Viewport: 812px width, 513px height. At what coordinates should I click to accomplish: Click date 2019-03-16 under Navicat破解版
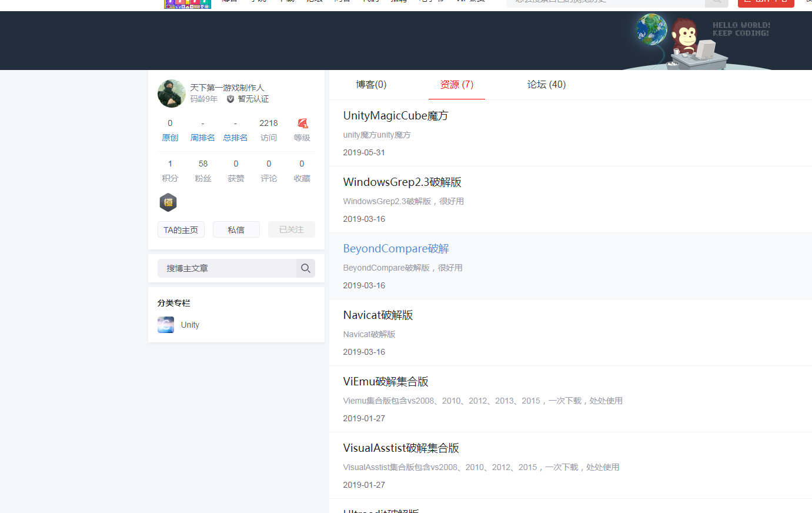click(364, 352)
